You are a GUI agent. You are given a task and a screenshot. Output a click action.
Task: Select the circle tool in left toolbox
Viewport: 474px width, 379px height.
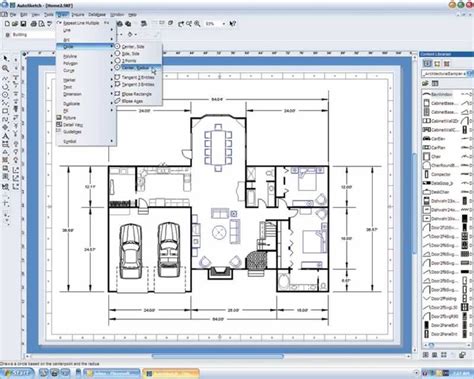coord(6,95)
